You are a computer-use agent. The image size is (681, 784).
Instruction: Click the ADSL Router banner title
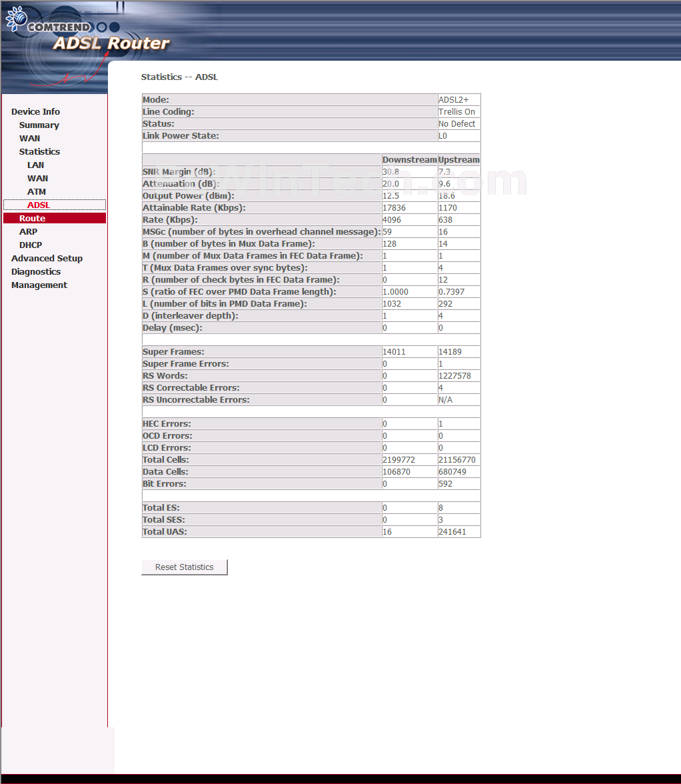[111, 43]
